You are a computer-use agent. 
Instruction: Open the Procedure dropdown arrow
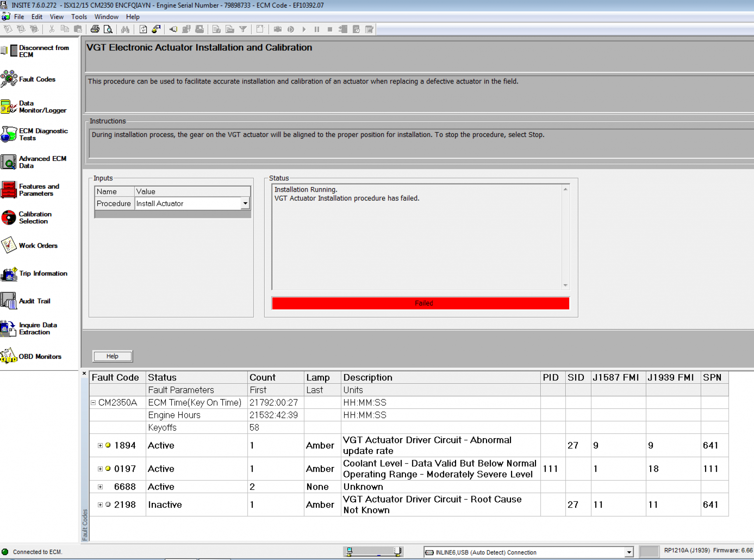point(245,203)
